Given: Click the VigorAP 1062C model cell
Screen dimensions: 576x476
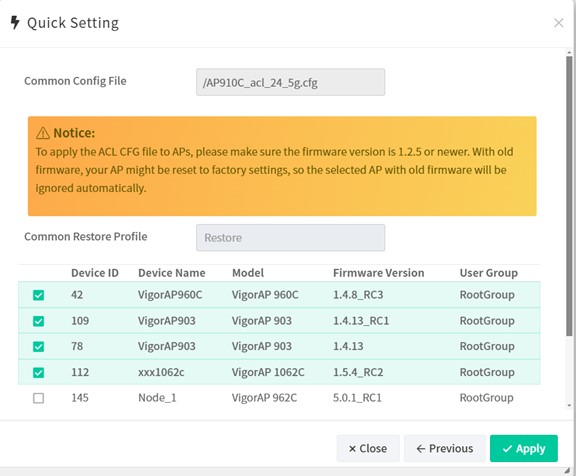Looking at the screenshot, I should (x=268, y=372).
